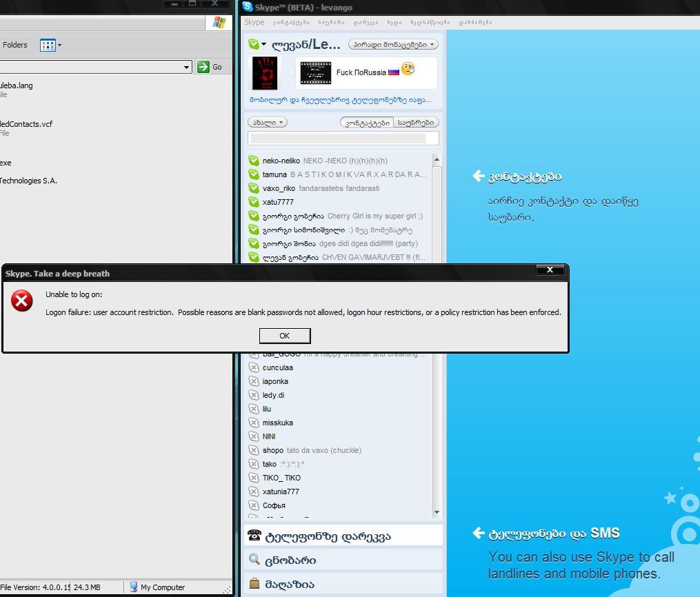Close the 'Take a deep breath' dialog
The width and height of the screenshot is (700, 597).
[550, 270]
